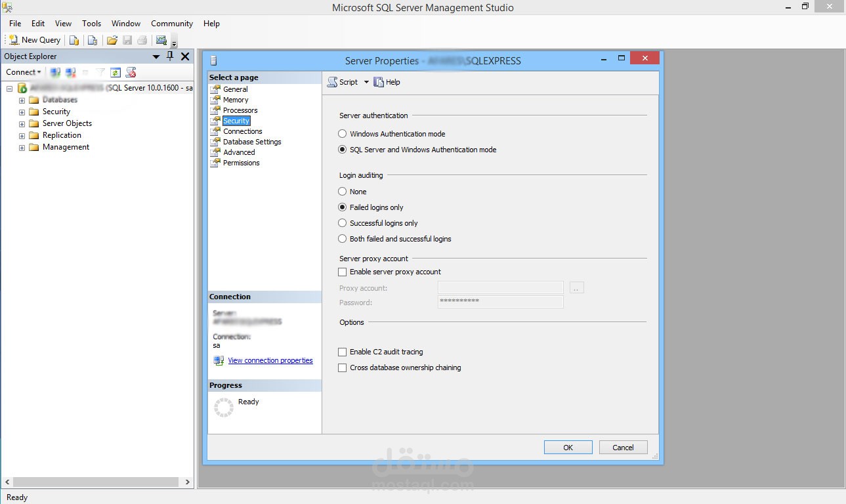Screen dimensions: 846x504
Task: Open the Object Explorer window position menu
Action: tap(156, 56)
